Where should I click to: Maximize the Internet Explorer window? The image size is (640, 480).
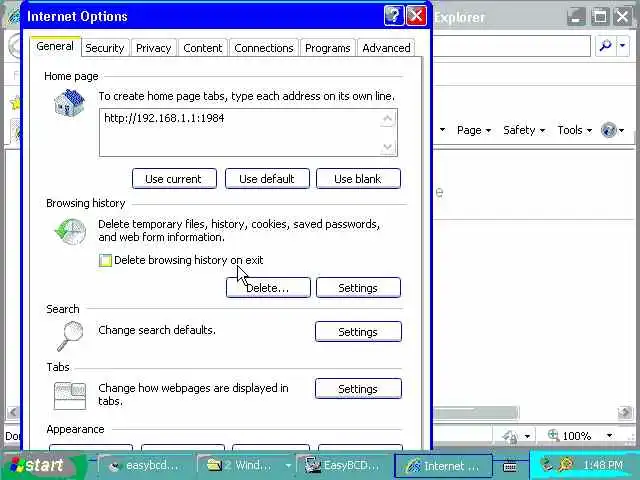pyautogui.click(x=600, y=17)
